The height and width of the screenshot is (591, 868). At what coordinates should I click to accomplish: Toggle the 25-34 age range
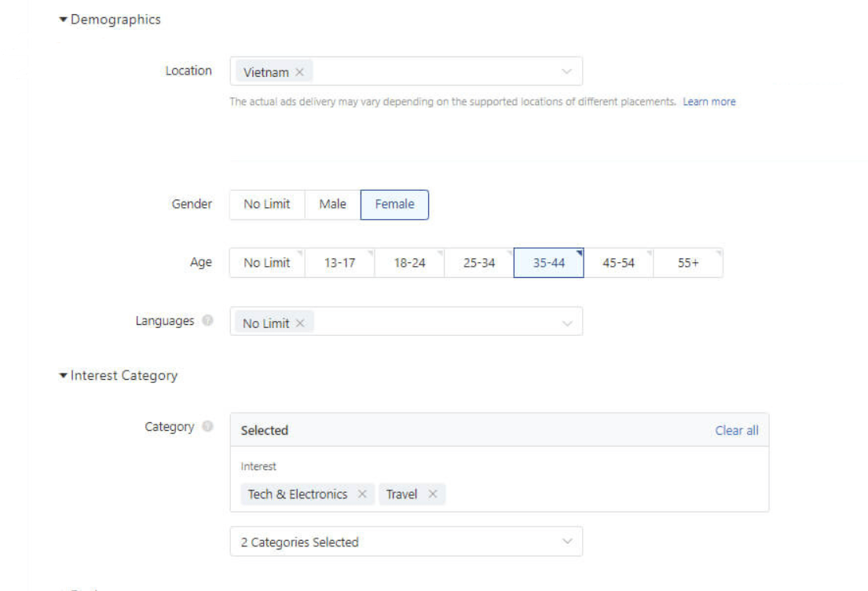[x=479, y=263]
